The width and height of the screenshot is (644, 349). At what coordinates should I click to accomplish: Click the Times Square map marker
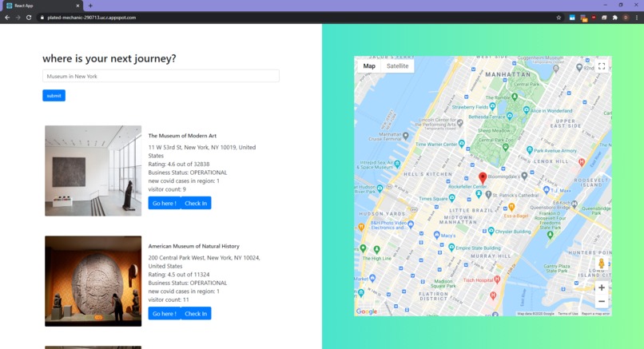coord(451,198)
